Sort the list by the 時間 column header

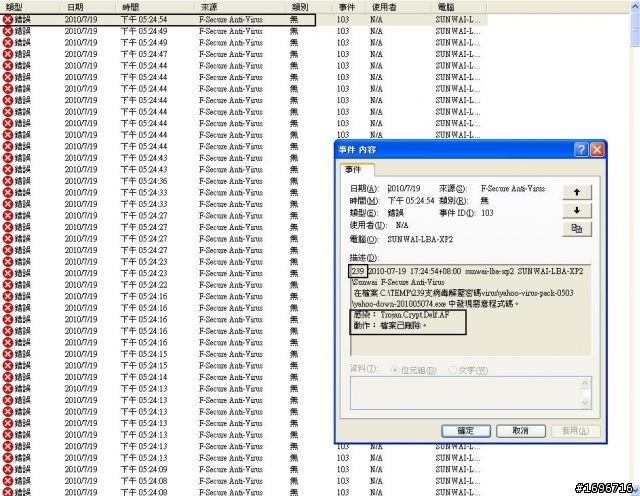pyautogui.click(x=155, y=7)
